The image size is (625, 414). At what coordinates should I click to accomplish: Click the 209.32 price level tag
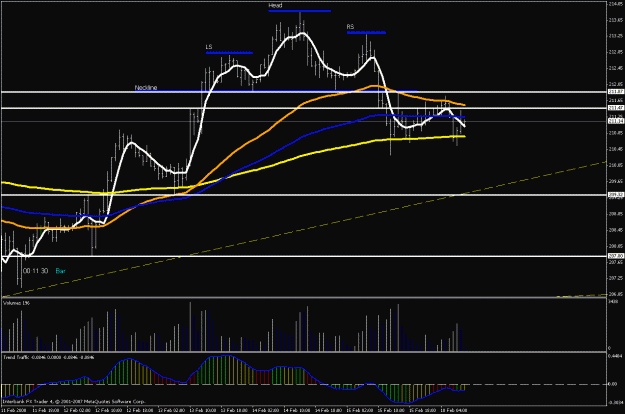(x=616, y=194)
